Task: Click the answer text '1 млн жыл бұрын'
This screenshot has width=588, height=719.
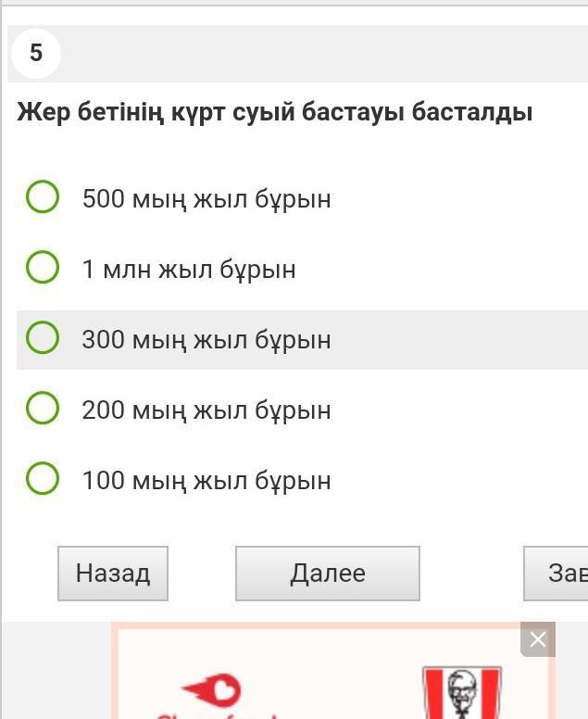Action: (189, 270)
